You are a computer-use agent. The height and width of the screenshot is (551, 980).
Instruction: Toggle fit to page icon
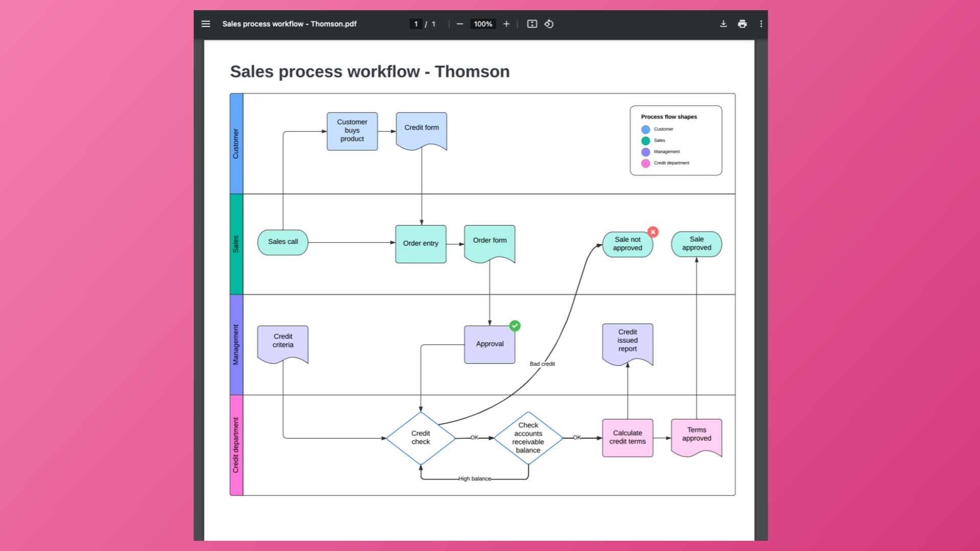click(x=532, y=24)
